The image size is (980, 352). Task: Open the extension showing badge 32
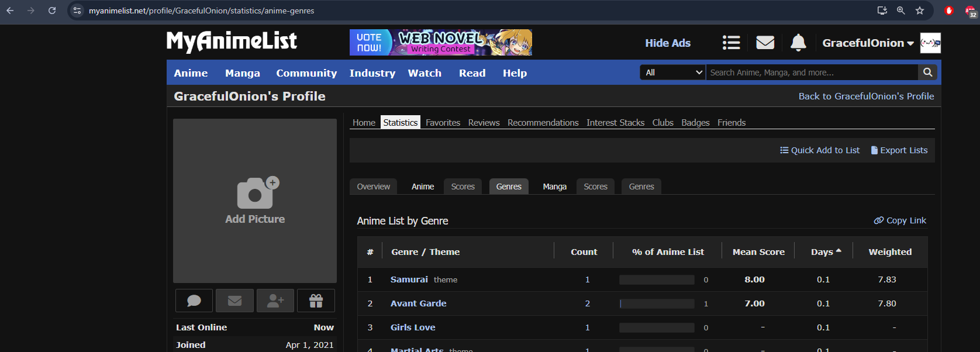(971, 12)
